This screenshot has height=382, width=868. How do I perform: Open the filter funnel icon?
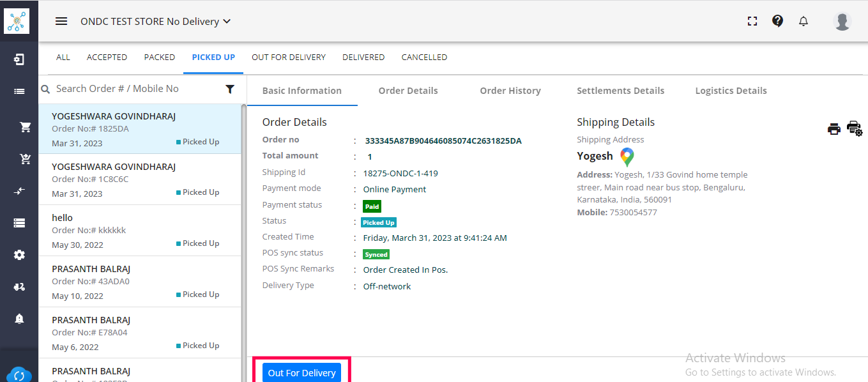tap(230, 89)
